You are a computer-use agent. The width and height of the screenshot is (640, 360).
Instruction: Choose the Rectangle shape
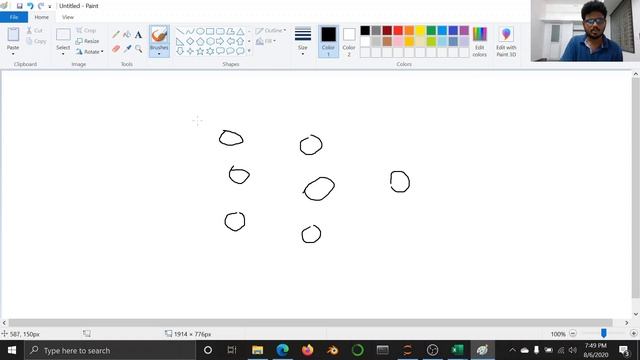pos(210,31)
